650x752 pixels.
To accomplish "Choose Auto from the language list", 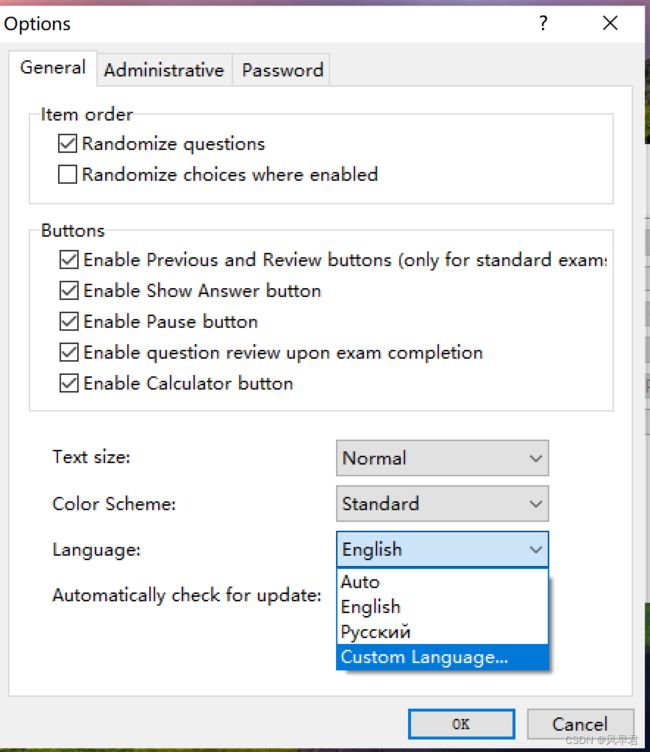I will pyautogui.click(x=442, y=582).
